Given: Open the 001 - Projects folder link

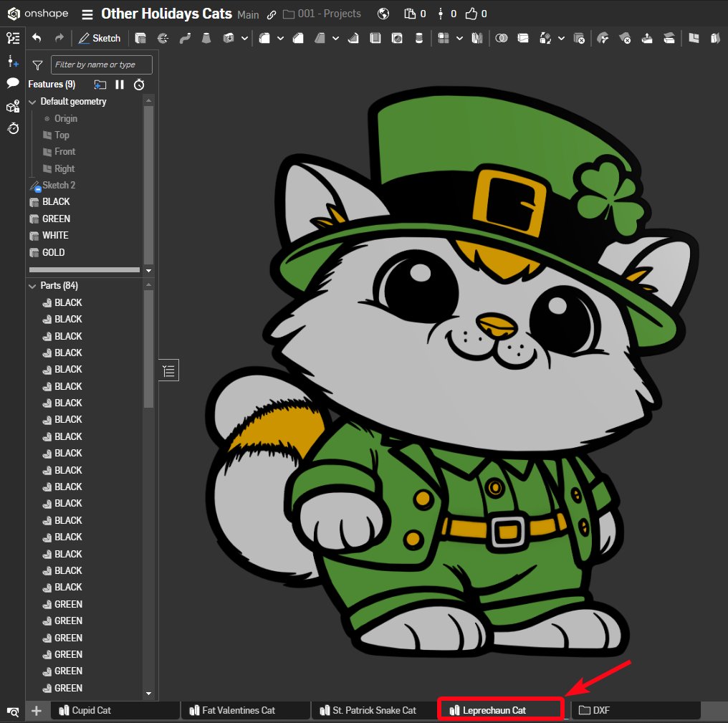Looking at the screenshot, I should 322,14.
